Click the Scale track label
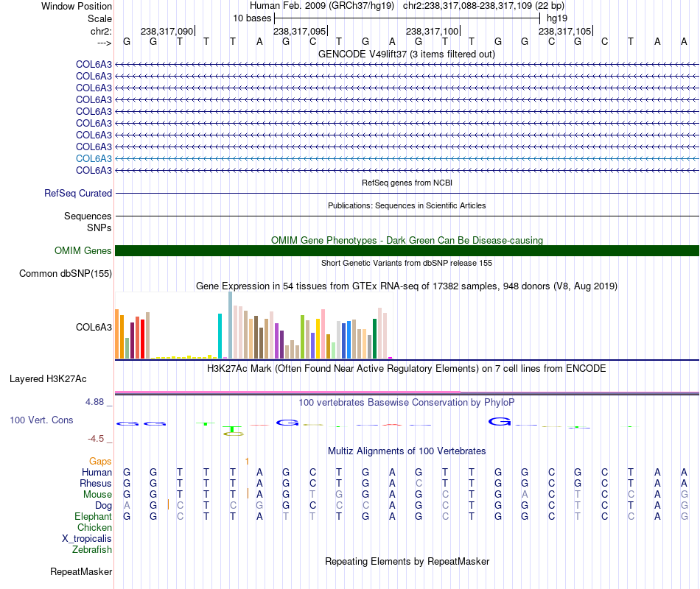The width and height of the screenshot is (700, 589). click(x=99, y=18)
